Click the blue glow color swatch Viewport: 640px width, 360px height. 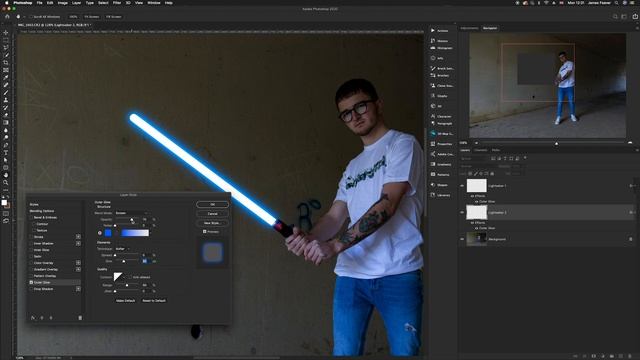coord(108,233)
